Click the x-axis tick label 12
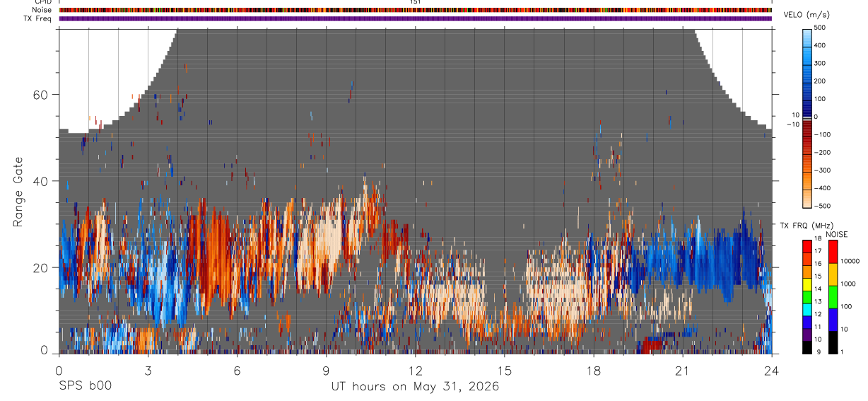The image size is (868, 401). point(415,371)
